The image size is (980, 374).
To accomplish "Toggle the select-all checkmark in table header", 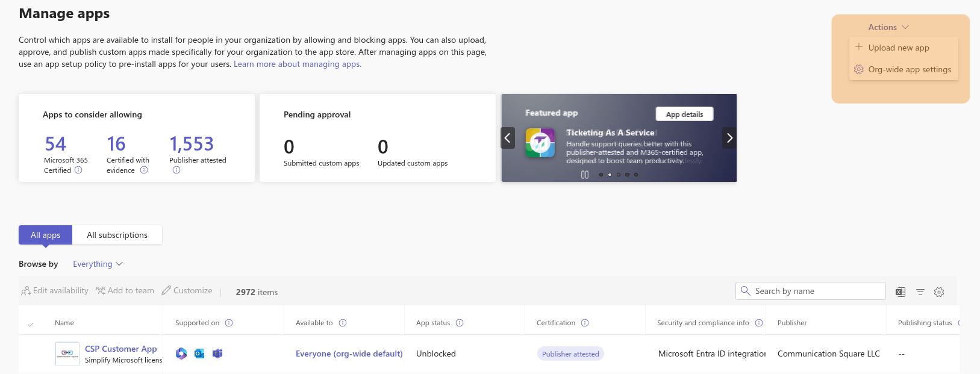I will coord(31,324).
